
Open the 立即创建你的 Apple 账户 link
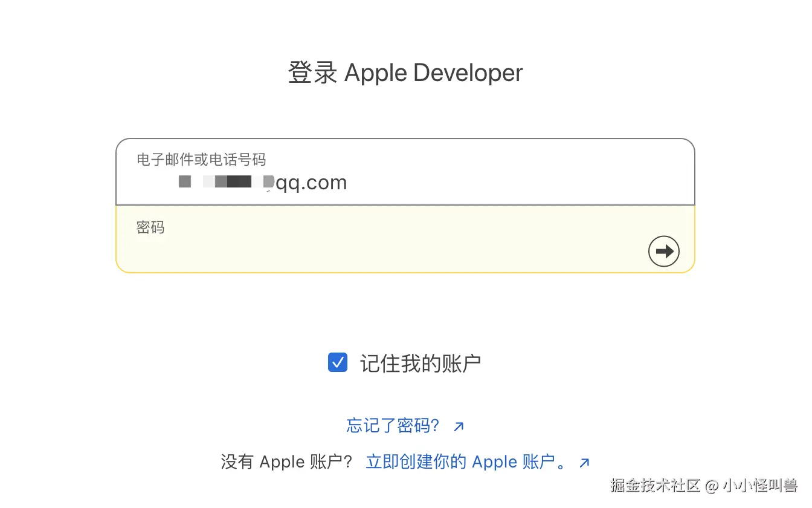coord(477,462)
